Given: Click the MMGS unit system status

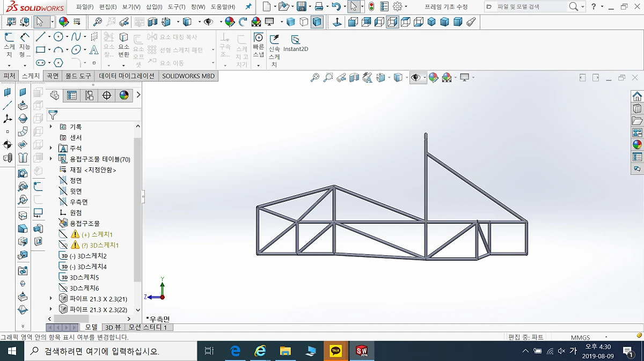Looking at the screenshot, I should coord(580,337).
